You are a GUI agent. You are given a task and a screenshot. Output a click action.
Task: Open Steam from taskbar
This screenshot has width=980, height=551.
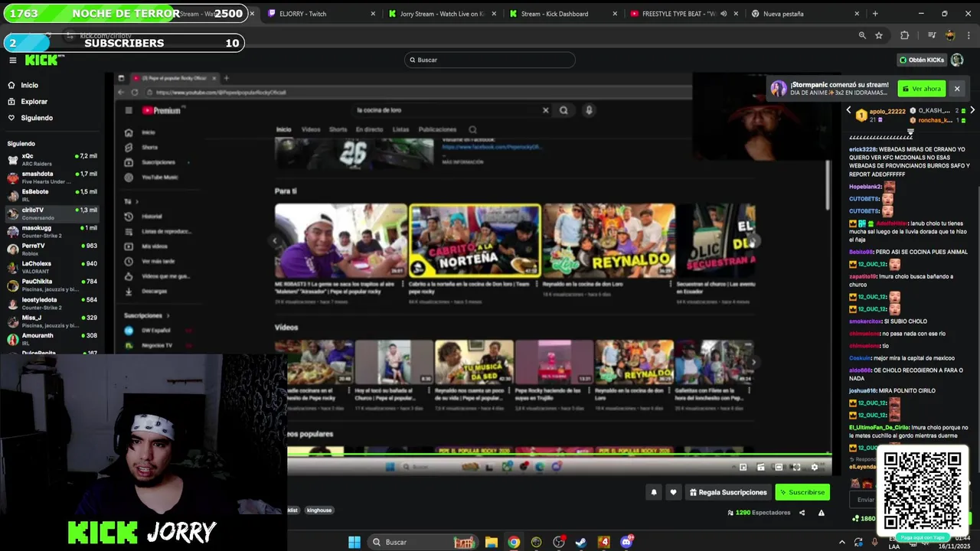tap(581, 542)
